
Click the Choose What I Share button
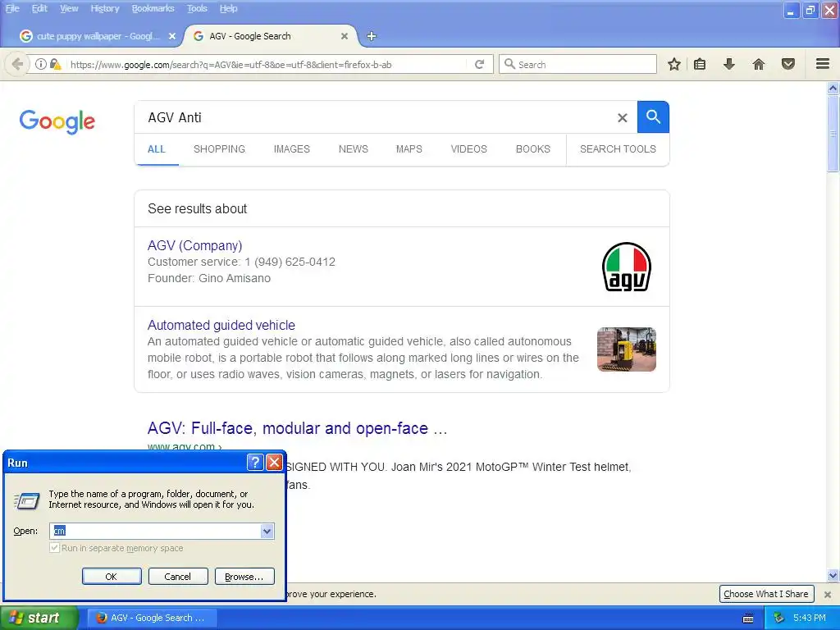(766, 594)
